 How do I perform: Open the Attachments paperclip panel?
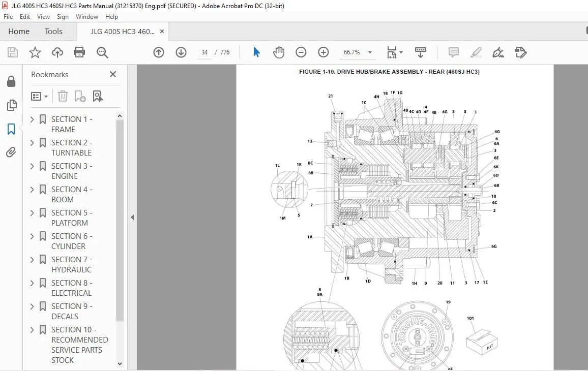11,152
